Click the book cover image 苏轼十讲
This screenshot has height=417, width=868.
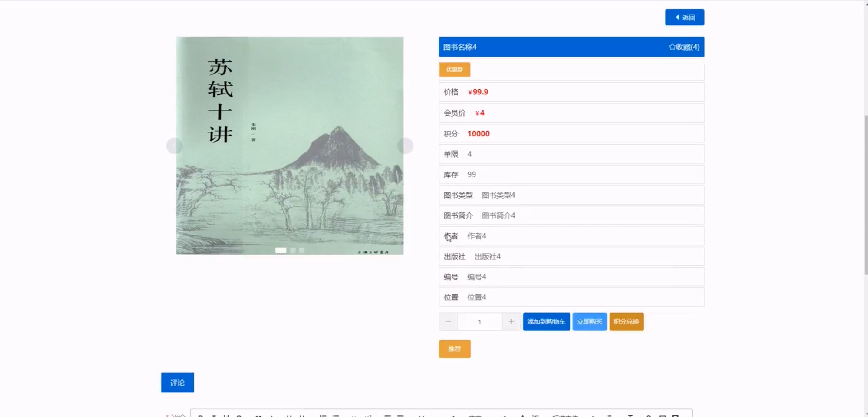tap(289, 146)
